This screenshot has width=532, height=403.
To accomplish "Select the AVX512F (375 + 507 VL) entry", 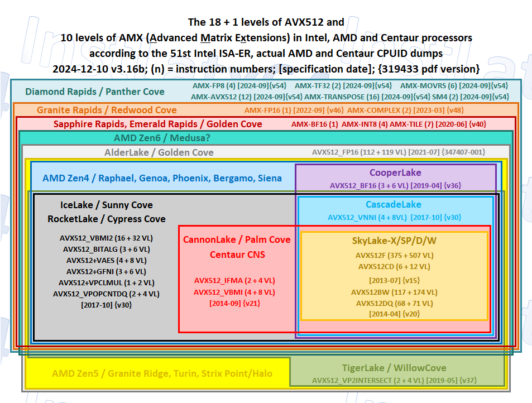I will coord(394,255).
